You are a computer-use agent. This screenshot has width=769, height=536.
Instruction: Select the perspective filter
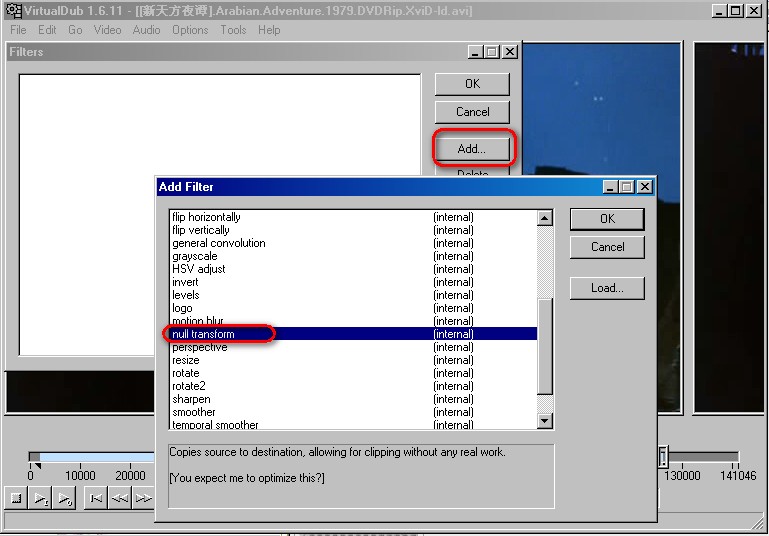353,347
